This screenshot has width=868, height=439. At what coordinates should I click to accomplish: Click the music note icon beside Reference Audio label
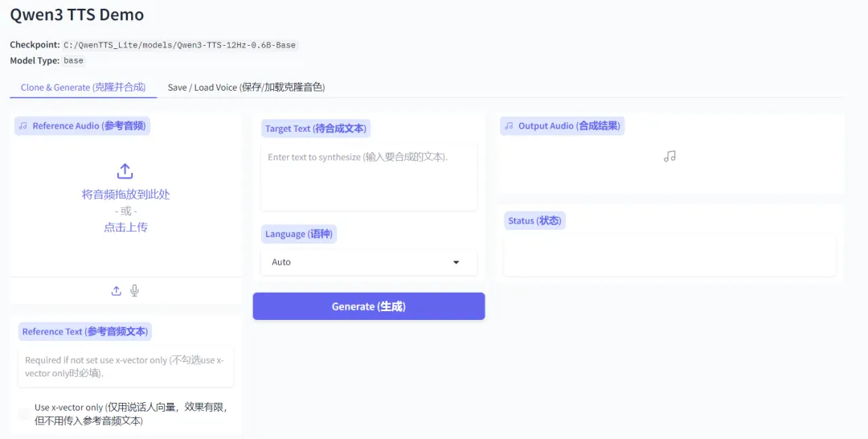(23, 126)
